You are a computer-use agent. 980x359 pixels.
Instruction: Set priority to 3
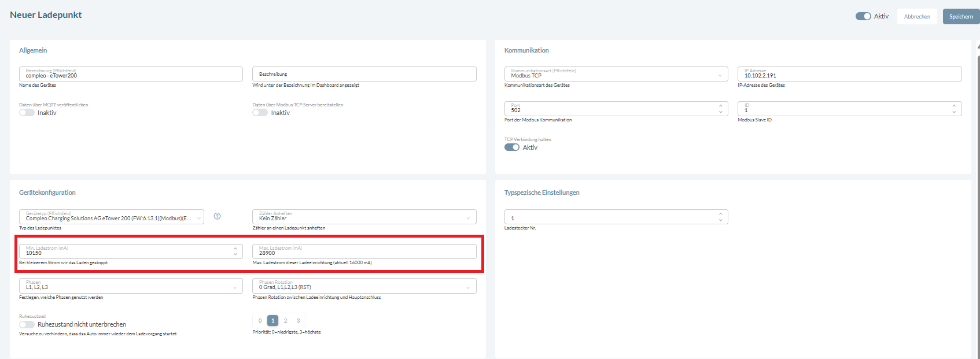pos(299,320)
